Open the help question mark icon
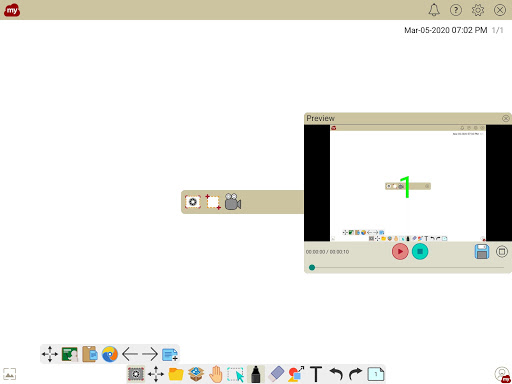 [456, 10]
